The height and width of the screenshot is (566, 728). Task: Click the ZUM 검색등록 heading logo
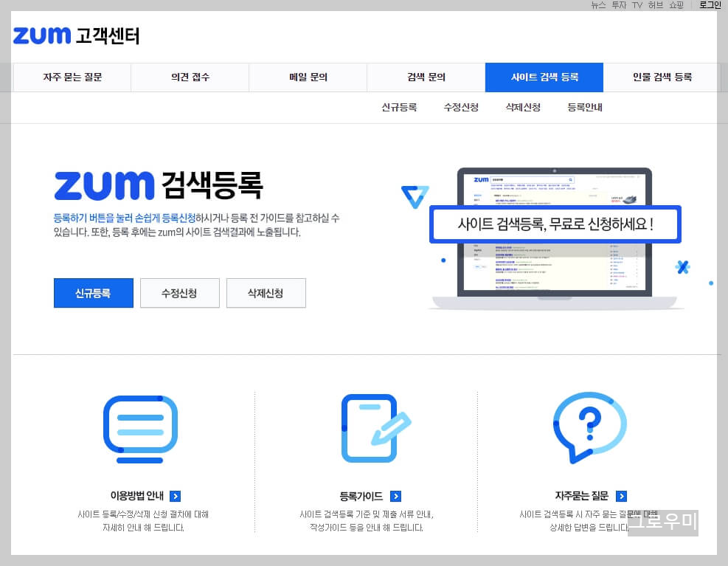pos(158,185)
